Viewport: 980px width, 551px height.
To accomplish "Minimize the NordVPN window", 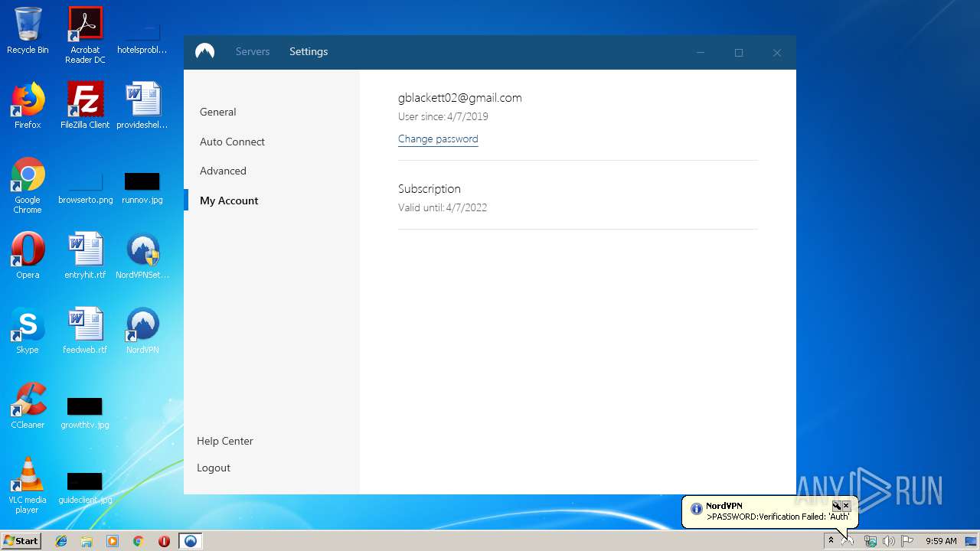I will tap(701, 52).
